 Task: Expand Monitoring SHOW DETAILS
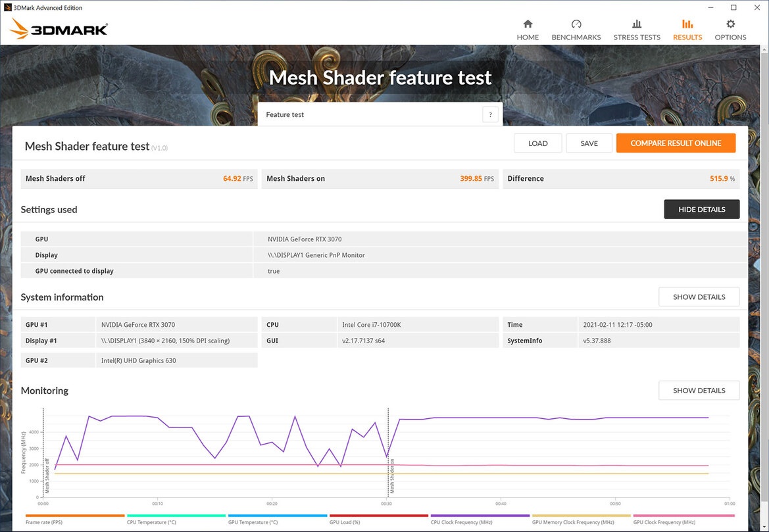(x=699, y=391)
